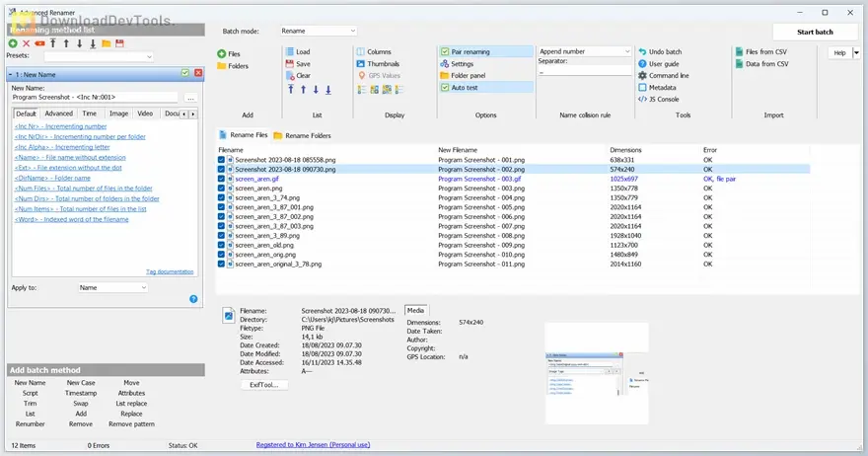868x456 pixels.
Task: Click the image preview thumbnail
Action: coord(597,374)
